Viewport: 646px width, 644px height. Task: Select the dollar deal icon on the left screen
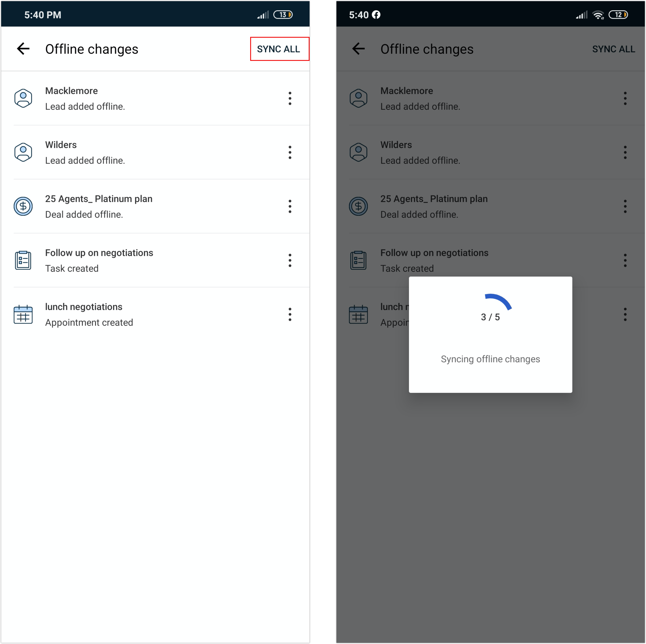23,206
